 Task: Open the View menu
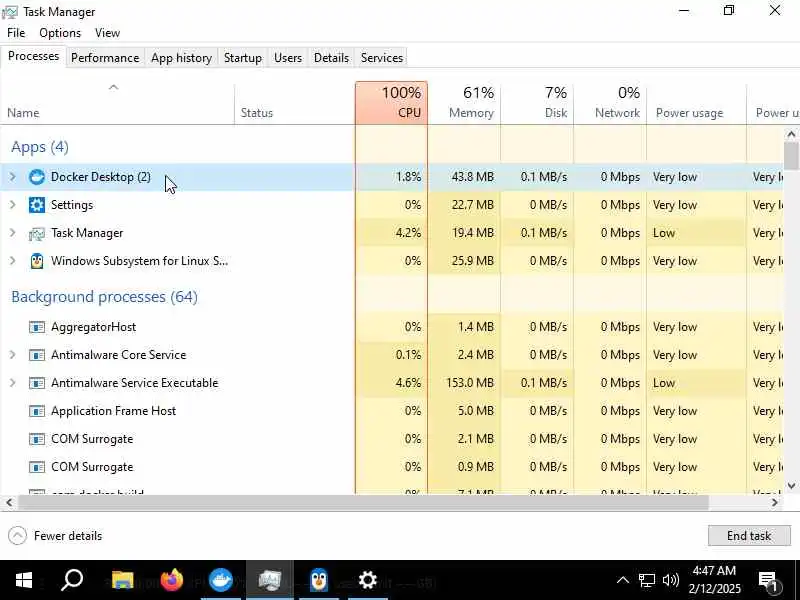108,33
